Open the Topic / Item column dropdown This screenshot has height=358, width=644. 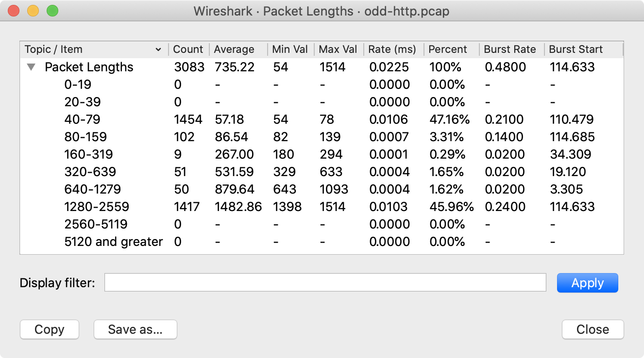click(x=158, y=49)
